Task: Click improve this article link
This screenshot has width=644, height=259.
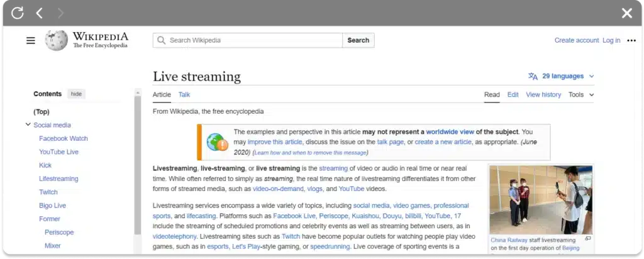Action: point(275,142)
